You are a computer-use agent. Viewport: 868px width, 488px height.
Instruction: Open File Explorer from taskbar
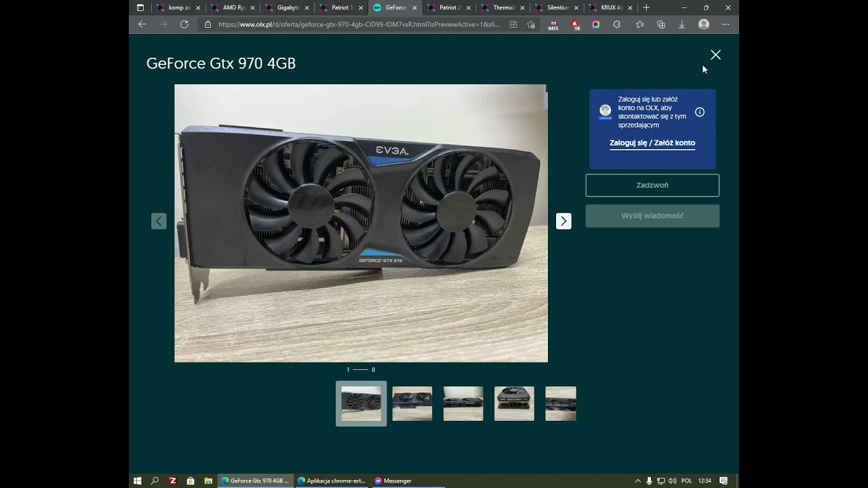[x=208, y=481]
